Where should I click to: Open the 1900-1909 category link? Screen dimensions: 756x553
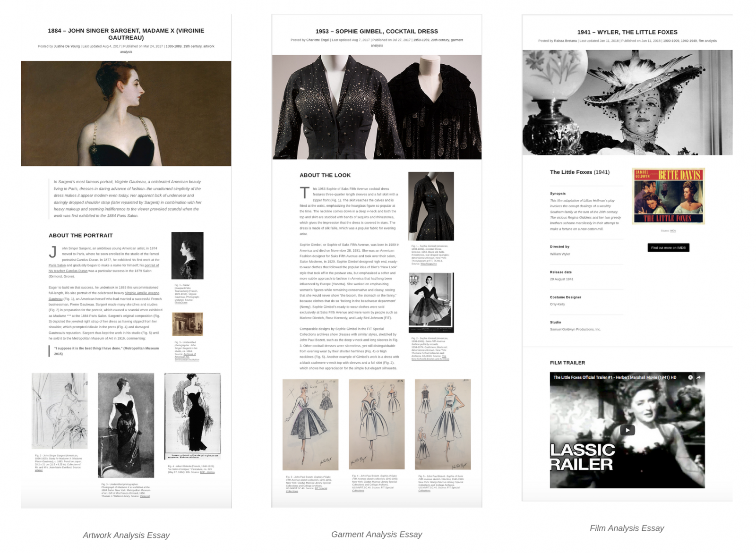tap(671, 41)
